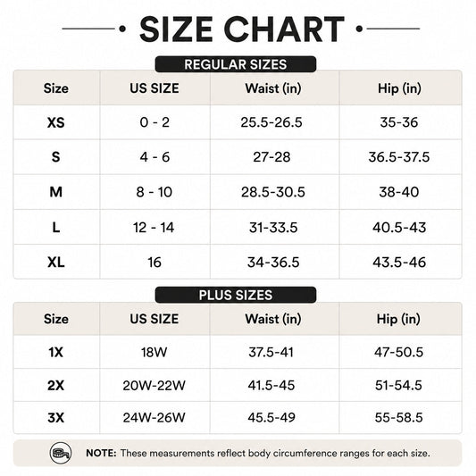Select the 20W-22W US size cell

click(154, 385)
